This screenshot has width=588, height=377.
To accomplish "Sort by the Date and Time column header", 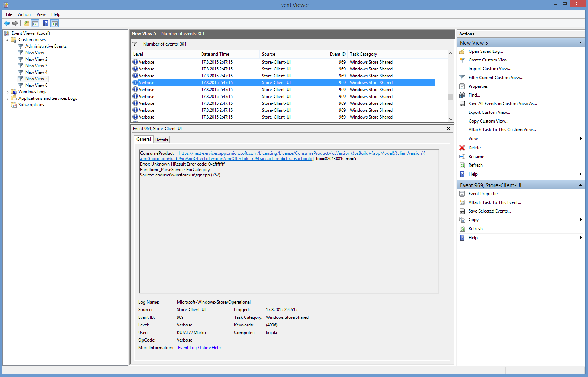I will [229, 54].
